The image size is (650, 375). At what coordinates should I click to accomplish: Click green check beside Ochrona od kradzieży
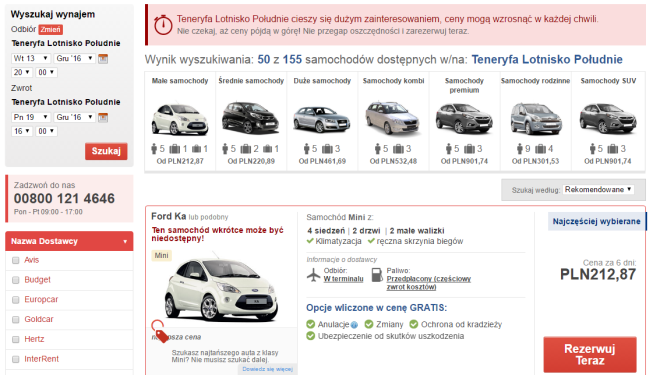(414, 324)
